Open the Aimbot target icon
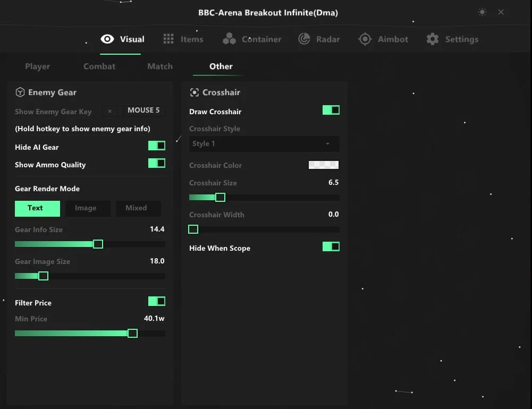Screen dimensions: 532x409 pyautogui.click(x=365, y=39)
